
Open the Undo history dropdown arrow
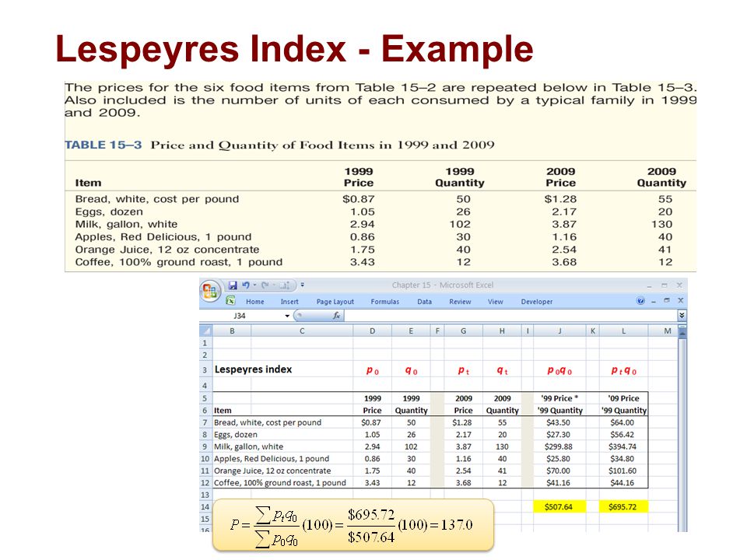tap(254, 285)
